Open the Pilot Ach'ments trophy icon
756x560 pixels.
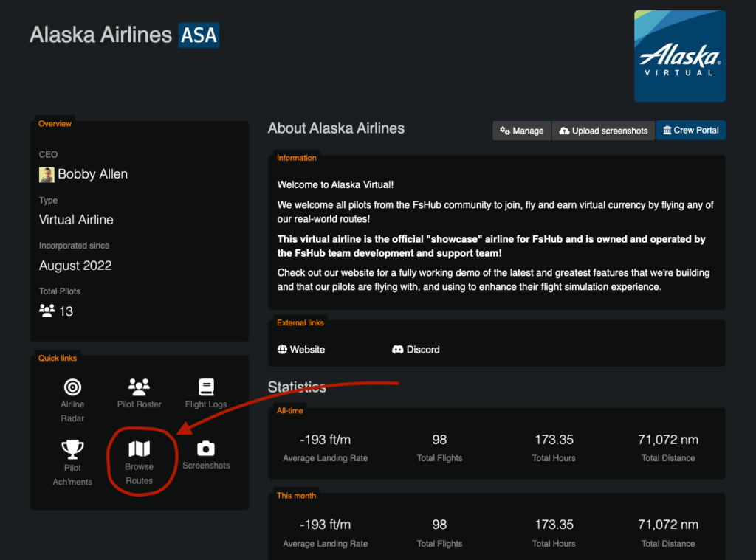[x=72, y=449]
